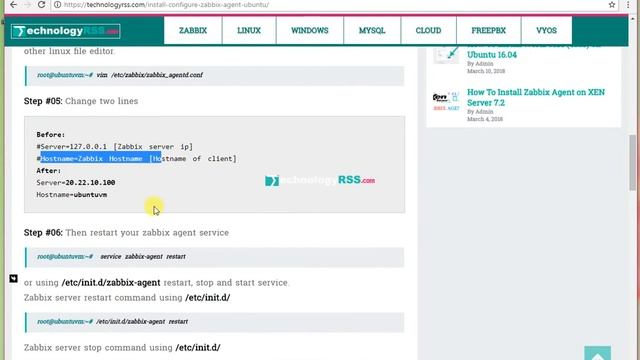This screenshot has width=640, height=360.
Task: Click the 'service zabbix-agent restart' command
Action: coord(143,256)
